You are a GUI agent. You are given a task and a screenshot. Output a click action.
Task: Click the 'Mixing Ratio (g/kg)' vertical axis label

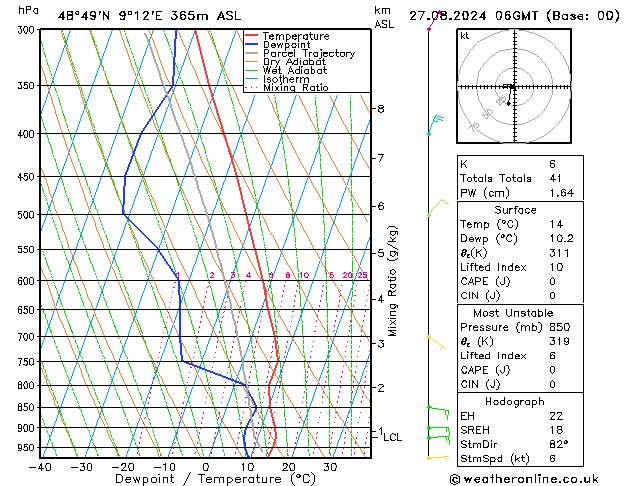coord(393,281)
